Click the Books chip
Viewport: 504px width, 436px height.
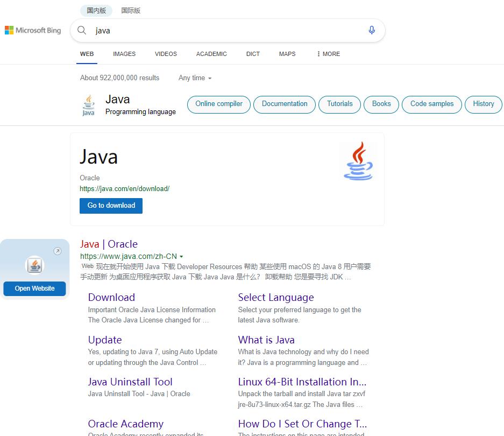tap(381, 104)
